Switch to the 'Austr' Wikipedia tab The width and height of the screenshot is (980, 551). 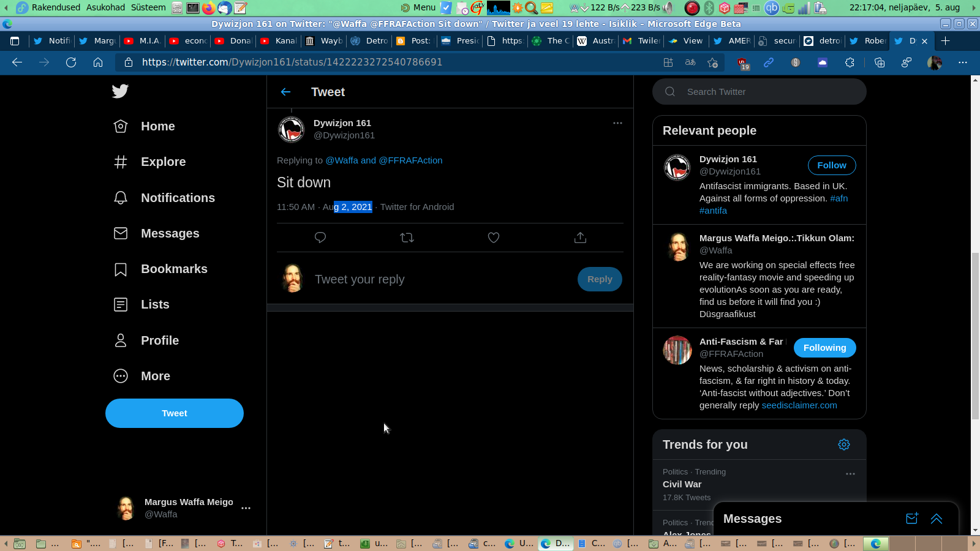point(596,41)
